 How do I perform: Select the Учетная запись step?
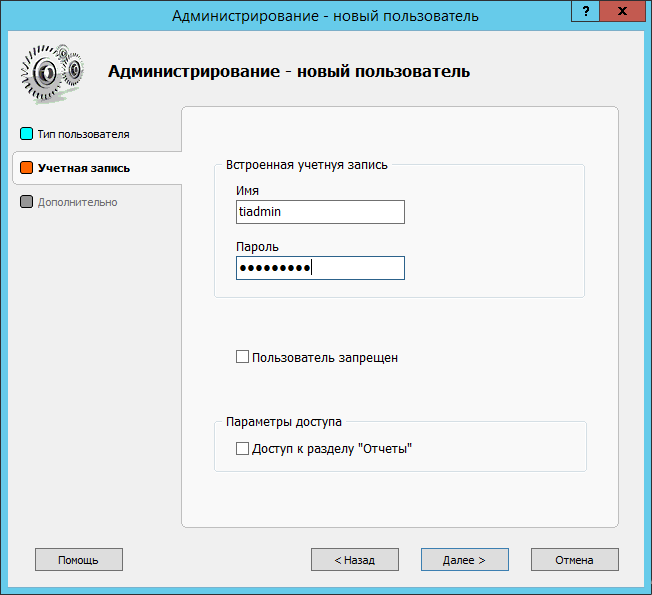pyautogui.click(x=84, y=168)
